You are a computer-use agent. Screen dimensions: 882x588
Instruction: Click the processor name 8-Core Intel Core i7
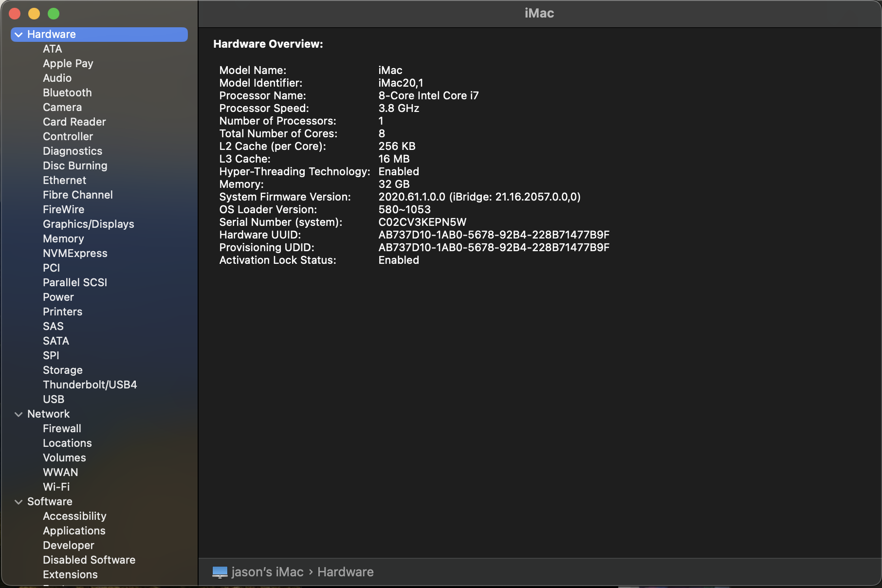tap(429, 96)
